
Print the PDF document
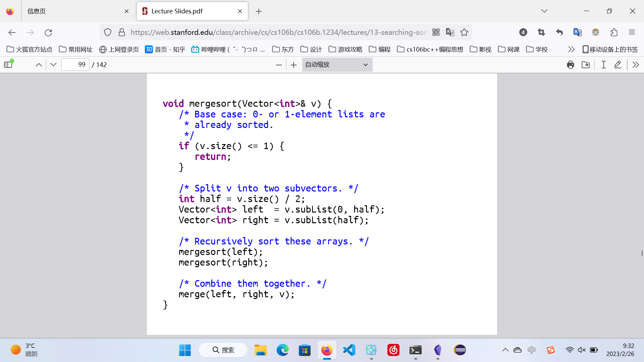pos(571,65)
